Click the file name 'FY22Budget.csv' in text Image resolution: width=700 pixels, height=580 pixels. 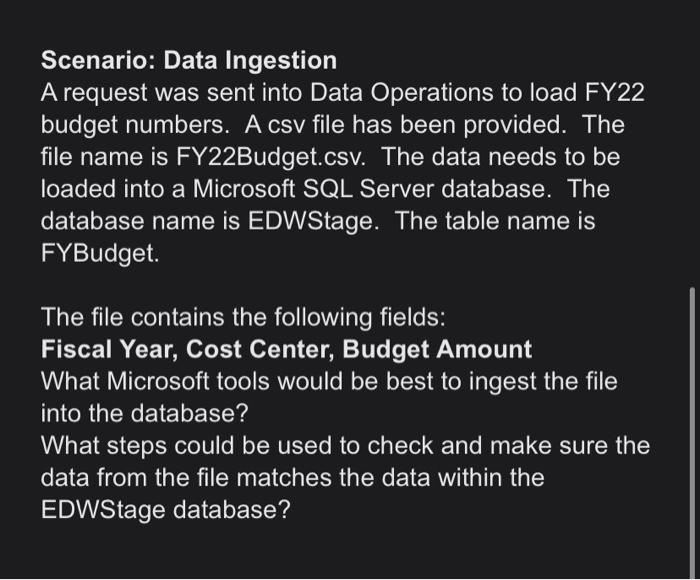[x=270, y=157]
